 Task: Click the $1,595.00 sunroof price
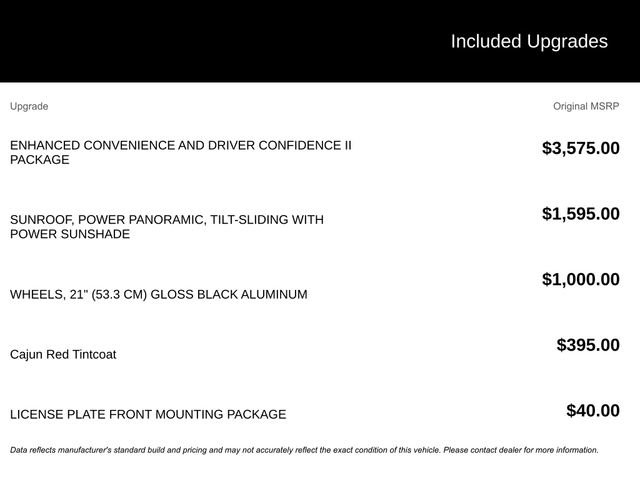[580, 213]
